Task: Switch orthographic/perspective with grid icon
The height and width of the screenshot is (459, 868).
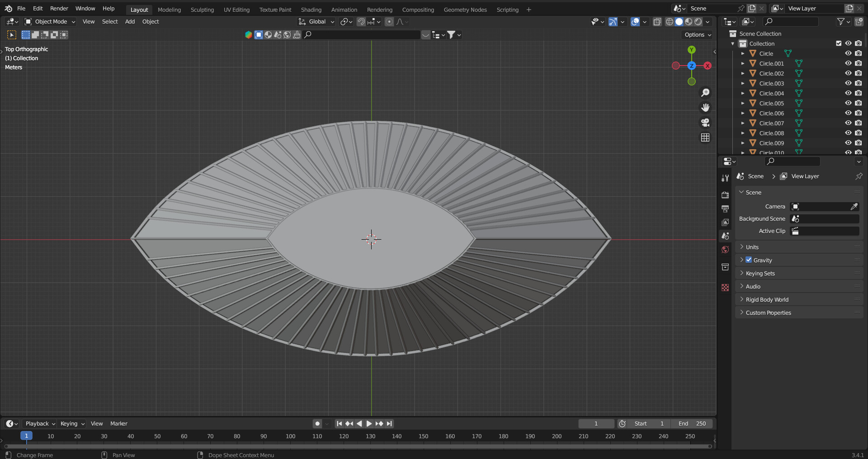Action: click(x=705, y=137)
